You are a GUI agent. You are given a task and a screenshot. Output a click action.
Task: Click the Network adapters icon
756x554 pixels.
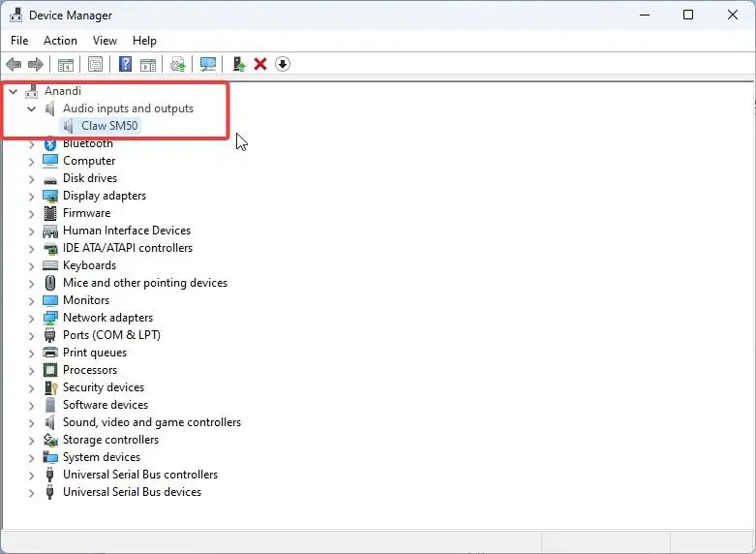pyautogui.click(x=50, y=318)
